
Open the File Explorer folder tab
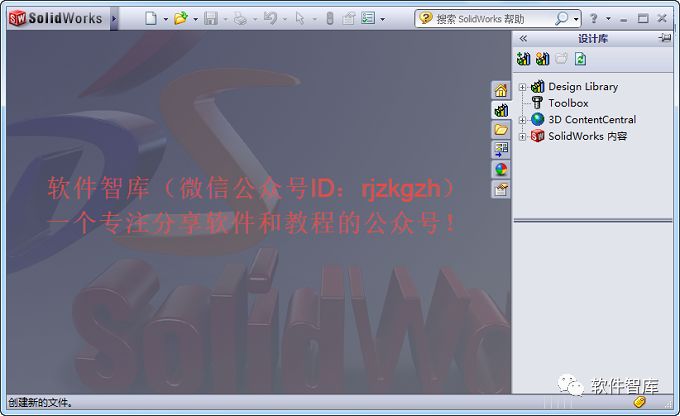click(501, 130)
